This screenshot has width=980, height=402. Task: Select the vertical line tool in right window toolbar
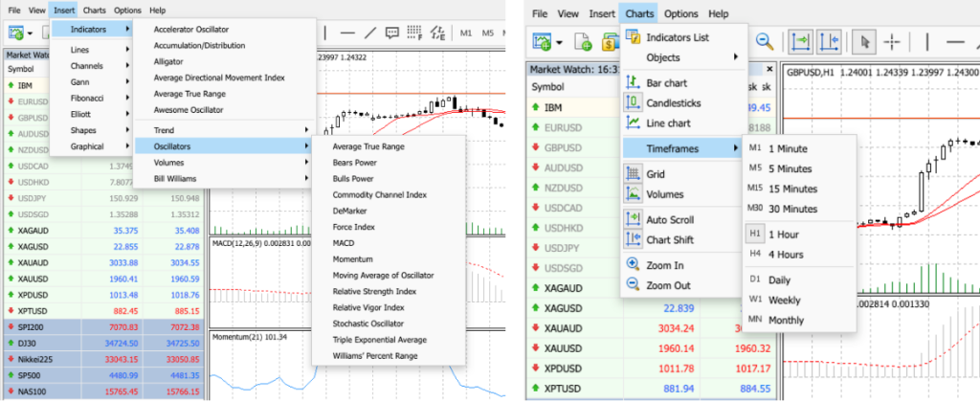coord(926,42)
